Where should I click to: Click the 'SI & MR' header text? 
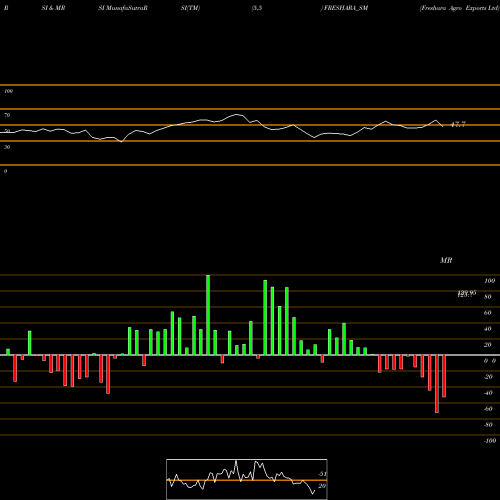53,8
